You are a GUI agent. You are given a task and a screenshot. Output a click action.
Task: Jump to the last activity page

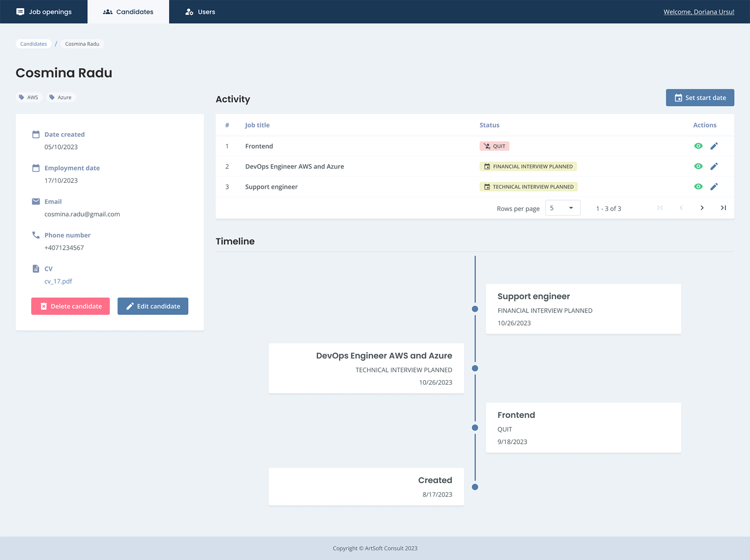pyautogui.click(x=723, y=208)
